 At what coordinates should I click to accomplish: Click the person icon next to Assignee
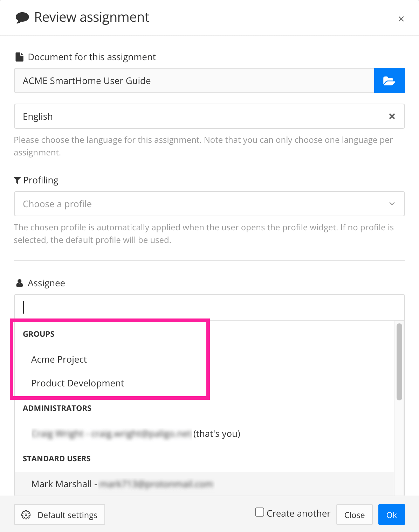19,283
